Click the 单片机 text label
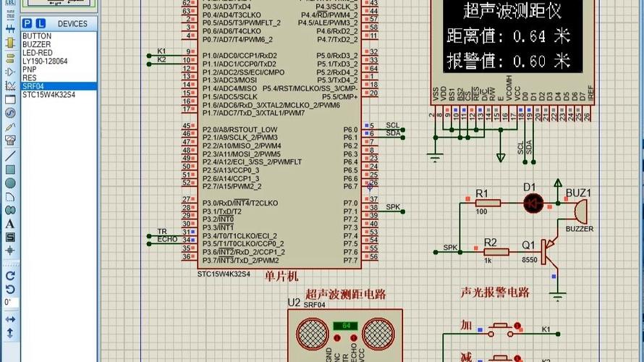The image size is (644, 362). (x=281, y=276)
